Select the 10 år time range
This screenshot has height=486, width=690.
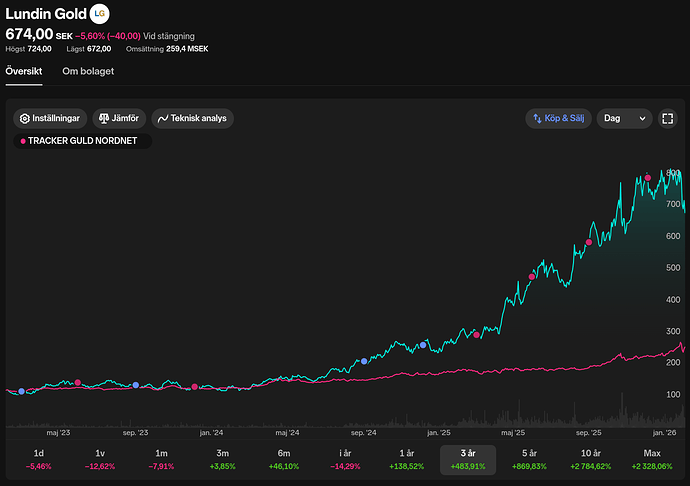coord(591,460)
